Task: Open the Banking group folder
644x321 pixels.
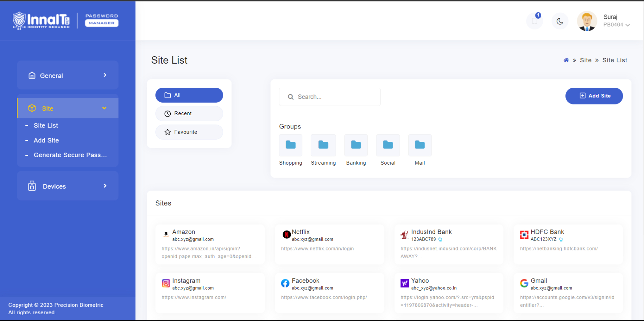Action: tap(356, 145)
